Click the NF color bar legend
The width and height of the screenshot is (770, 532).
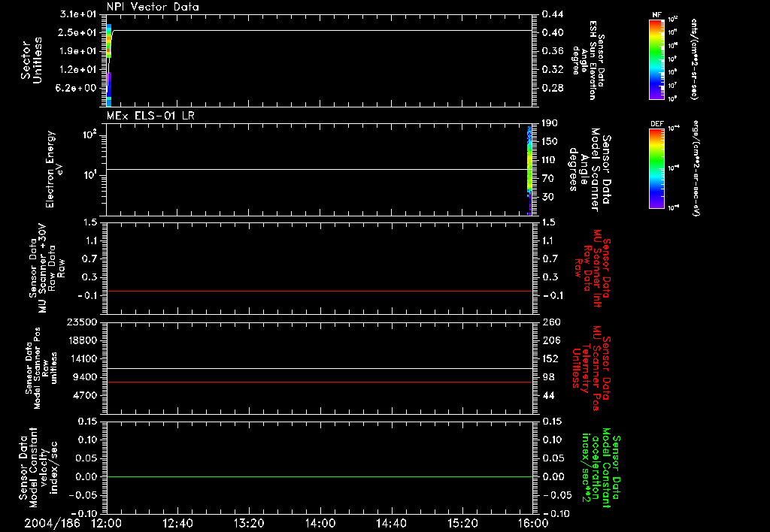point(656,59)
